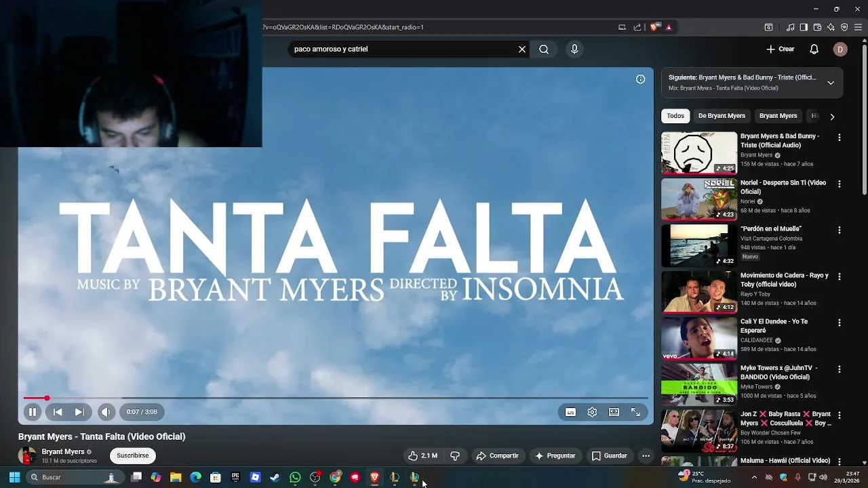This screenshot has height=488, width=868.
Task: Open the Preguntar AI button
Action: tap(555, 455)
